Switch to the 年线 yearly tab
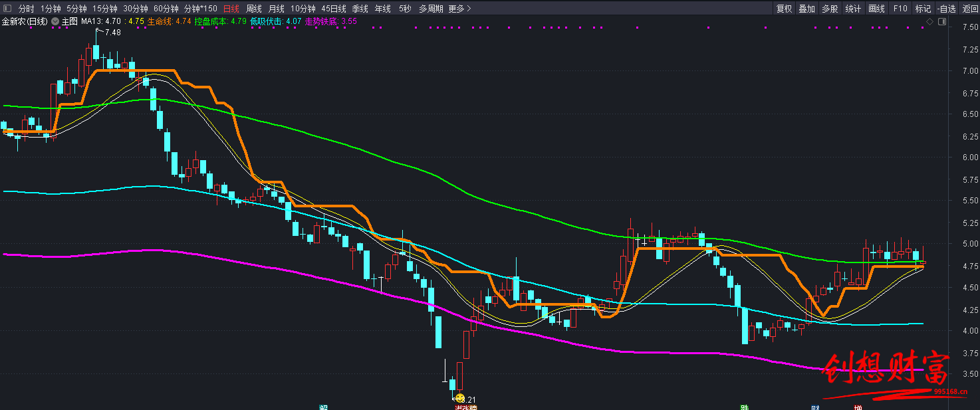Screen dimensions: 980x410 click(383, 9)
